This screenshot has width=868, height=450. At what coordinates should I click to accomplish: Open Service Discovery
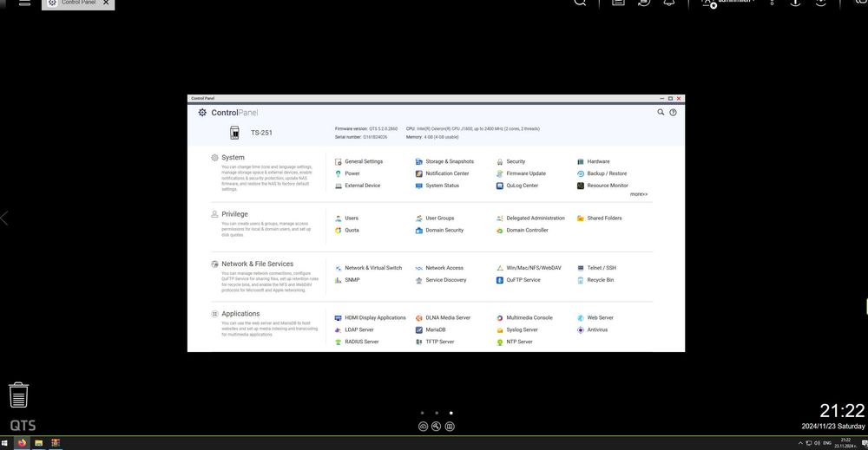point(441,280)
